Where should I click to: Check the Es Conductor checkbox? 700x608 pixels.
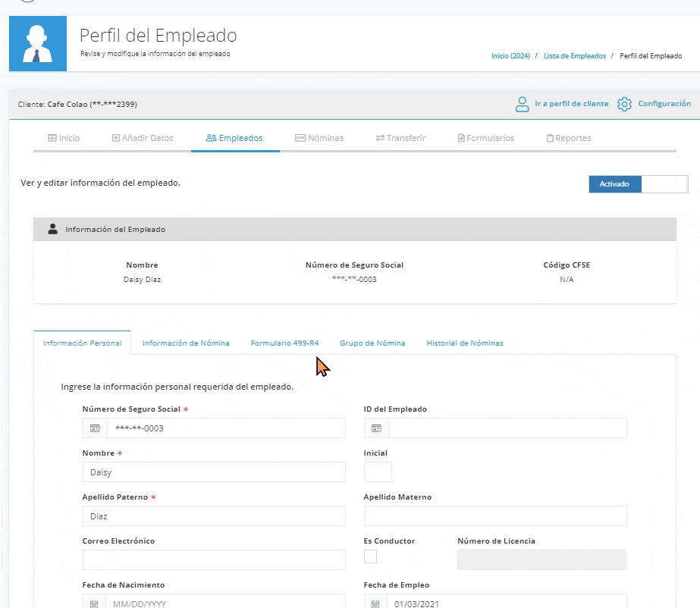tap(370, 556)
